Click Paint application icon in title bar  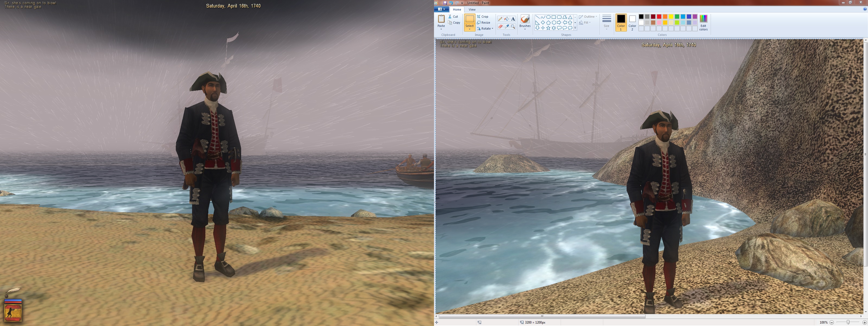coord(436,3)
